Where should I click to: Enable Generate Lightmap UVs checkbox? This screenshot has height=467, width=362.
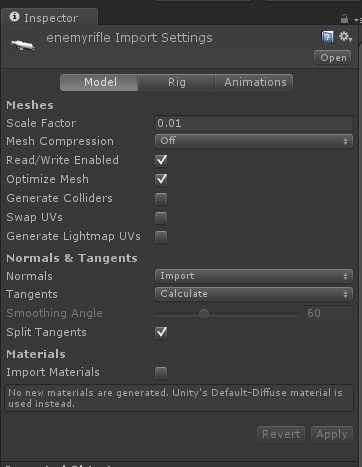[161, 236]
